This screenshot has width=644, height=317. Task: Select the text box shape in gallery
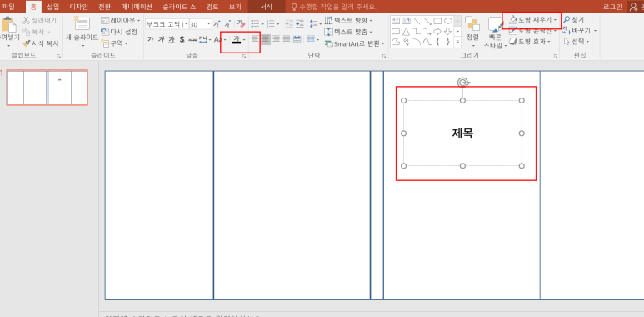pyautogui.click(x=396, y=21)
